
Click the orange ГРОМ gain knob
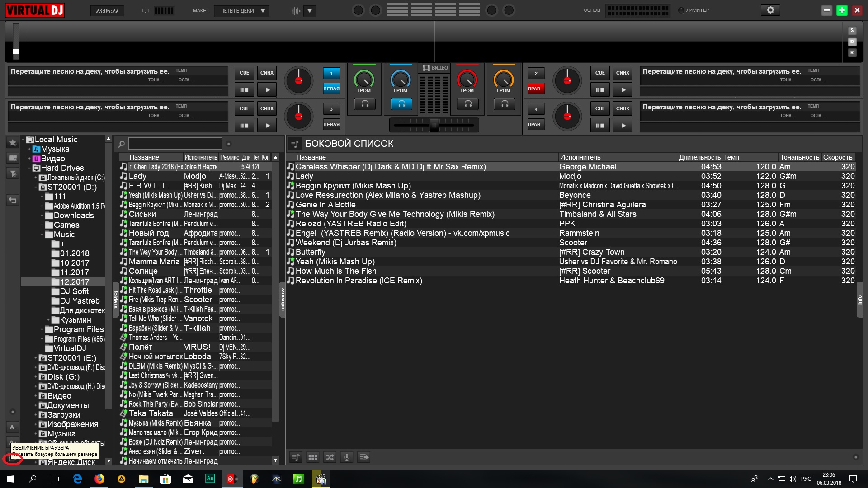point(504,80)
